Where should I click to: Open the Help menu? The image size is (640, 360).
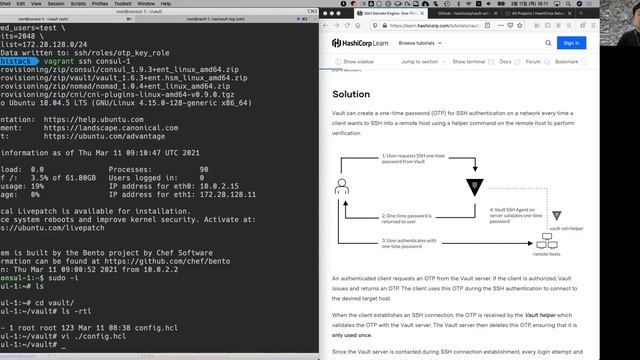[x=166, y=4]
